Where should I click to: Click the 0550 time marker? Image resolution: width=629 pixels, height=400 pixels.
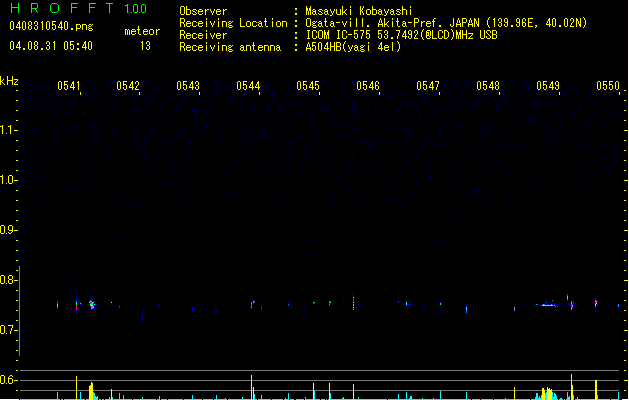pos(608,86)
